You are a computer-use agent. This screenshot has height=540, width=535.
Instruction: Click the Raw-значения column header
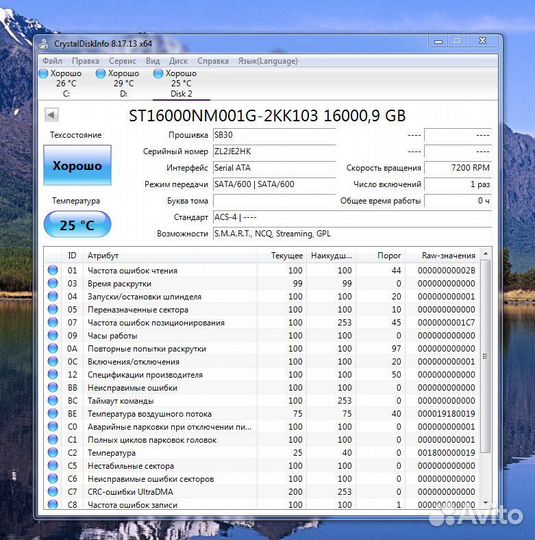449,256
